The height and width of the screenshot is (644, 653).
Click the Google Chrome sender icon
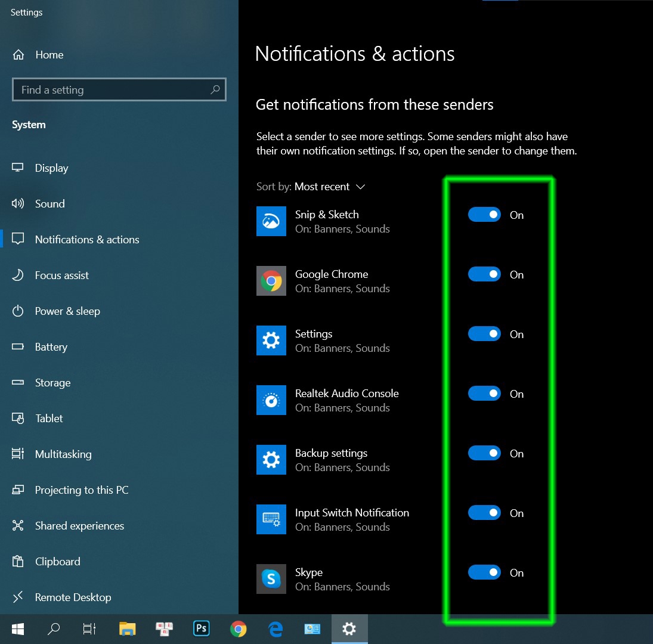point(271,281)
